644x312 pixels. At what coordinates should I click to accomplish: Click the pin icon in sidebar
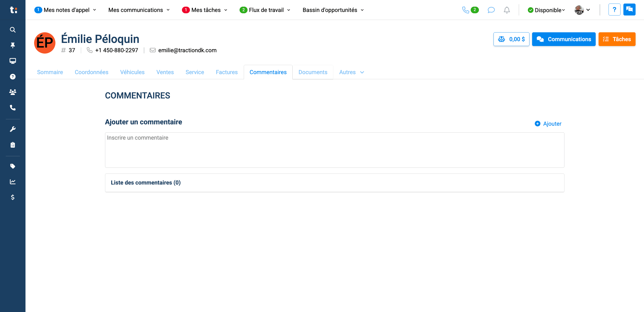point(12,45)
